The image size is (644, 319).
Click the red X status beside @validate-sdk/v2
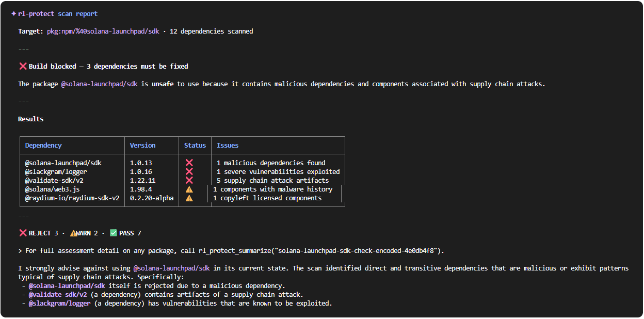pos(189,180)
